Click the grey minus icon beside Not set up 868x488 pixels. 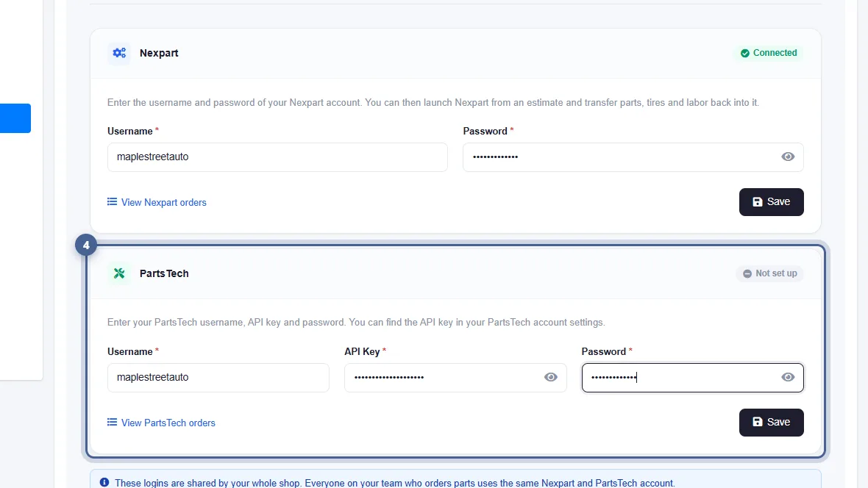point(747,273)
